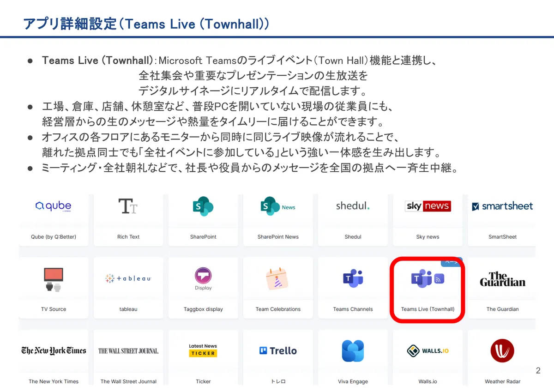Screen dimensions: 554x392
Task: Click the 'Taggbox display' card label
Action: click(203, 309)
